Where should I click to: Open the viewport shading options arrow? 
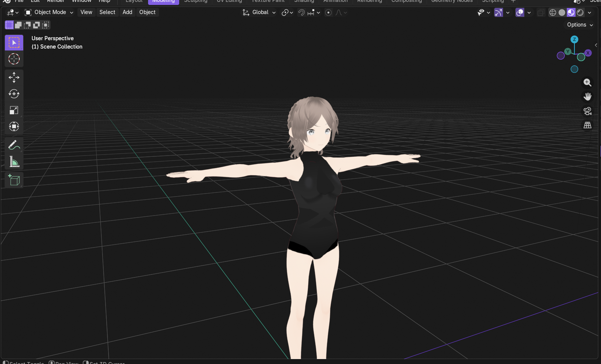pos(590,13)
